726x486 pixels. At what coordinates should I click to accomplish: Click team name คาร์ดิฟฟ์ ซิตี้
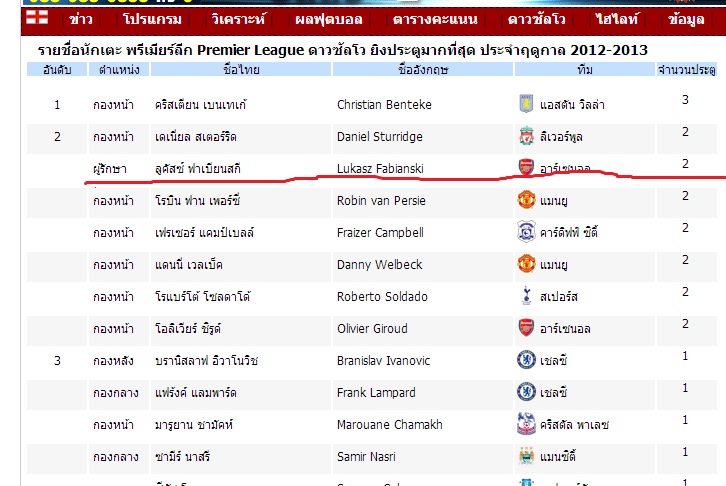569,232
